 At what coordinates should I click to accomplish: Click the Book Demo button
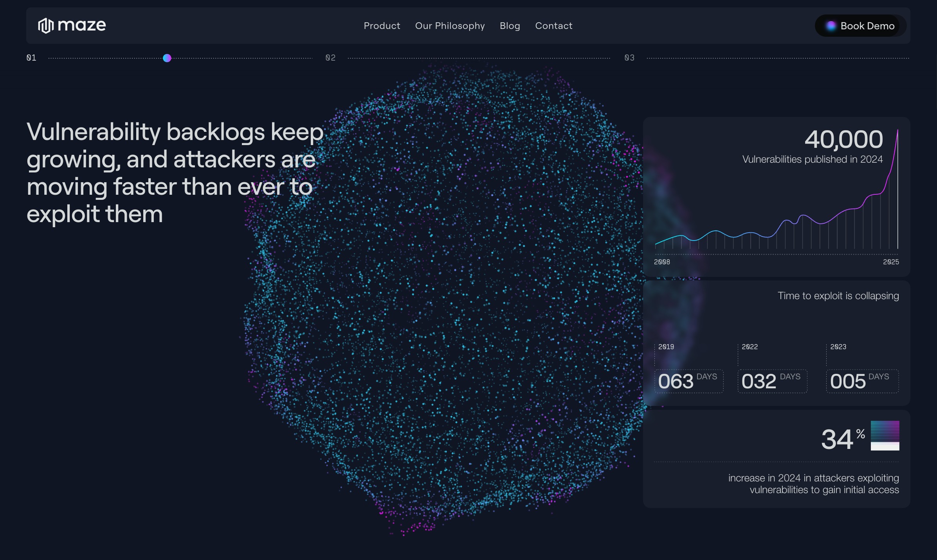coord(860,26)
